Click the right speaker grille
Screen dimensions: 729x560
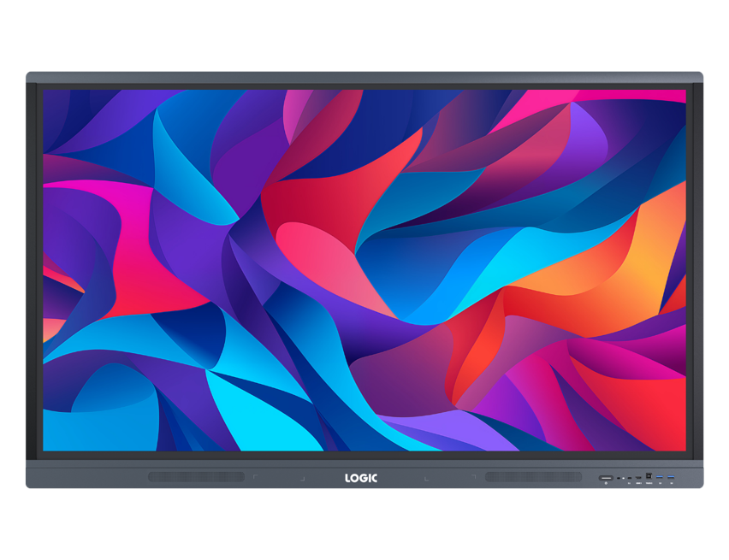[533, 477]
